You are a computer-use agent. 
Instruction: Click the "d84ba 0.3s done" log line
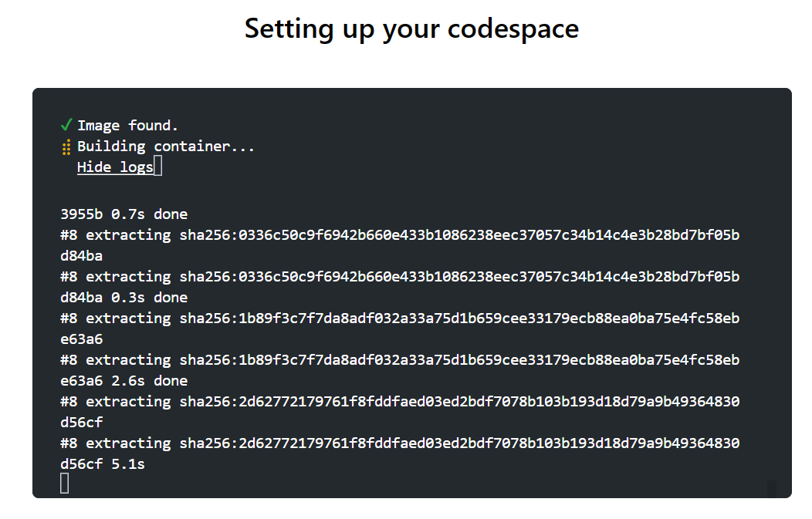coord(123,298)
